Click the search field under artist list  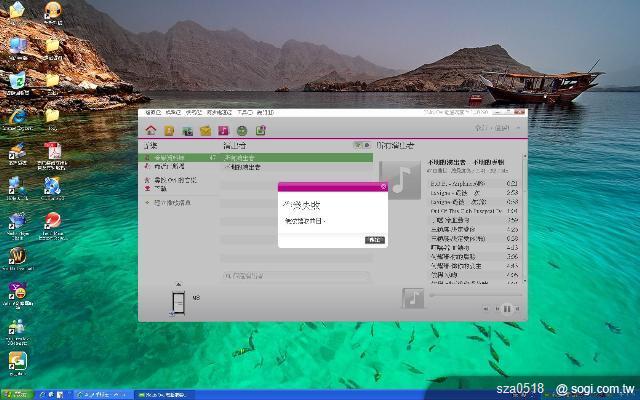click(296, 276)
